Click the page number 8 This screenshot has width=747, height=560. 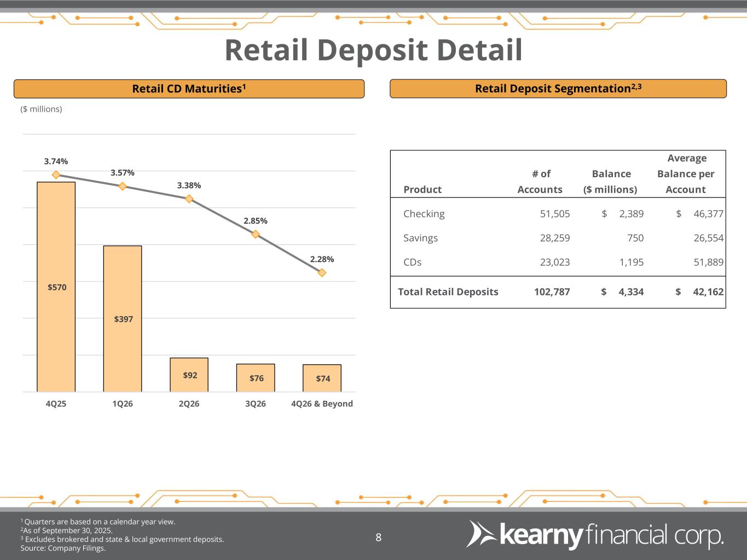(x=378, y=538)
